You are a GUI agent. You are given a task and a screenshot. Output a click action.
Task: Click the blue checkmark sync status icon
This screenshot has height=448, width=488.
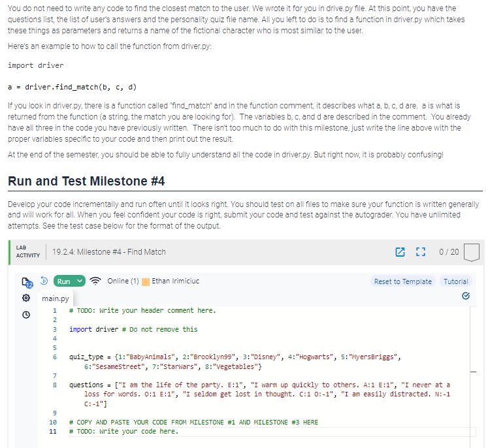tap(466, 296)
